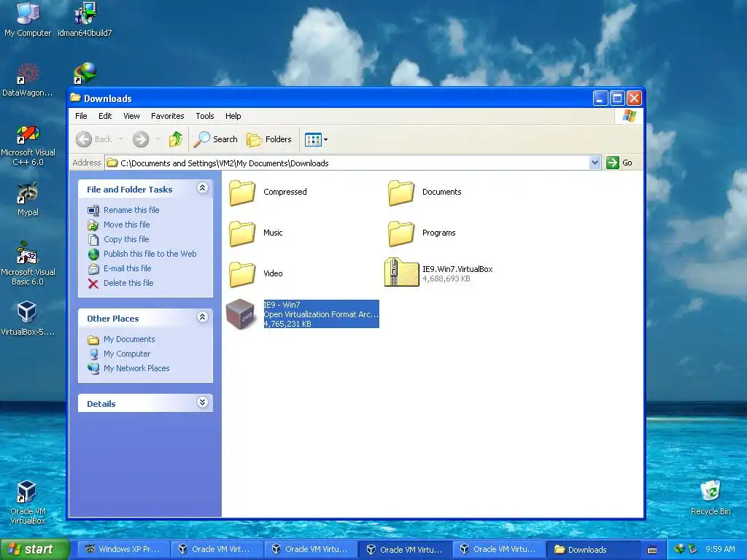Launch Mypal browser desktop shortcut
Screen dimensions: 747x560
point(28,199)
